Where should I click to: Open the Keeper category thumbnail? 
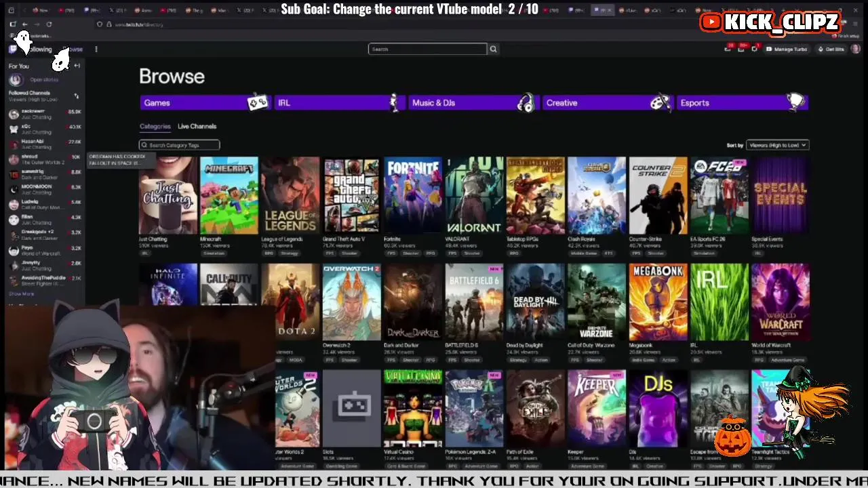(x=597, y=409)
